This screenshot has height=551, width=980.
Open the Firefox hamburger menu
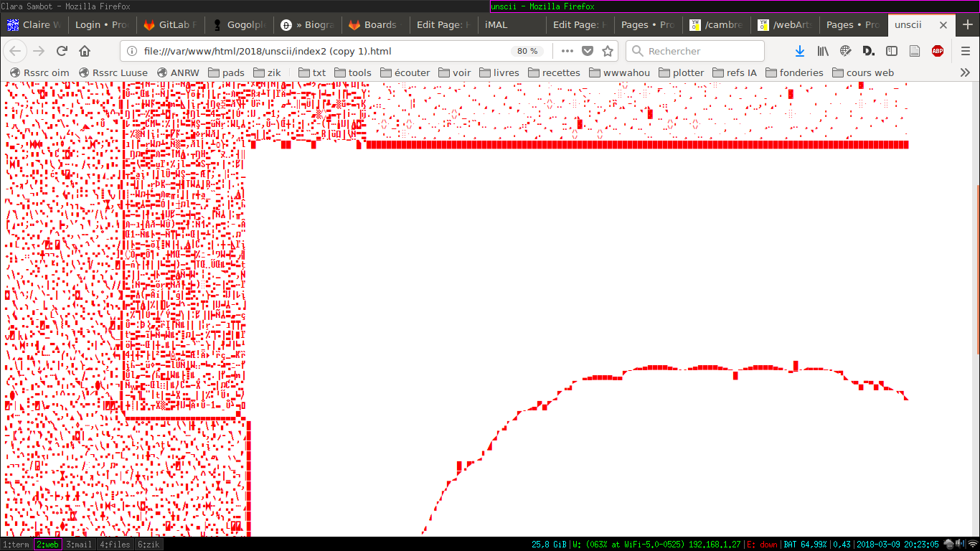pos(966,51)
